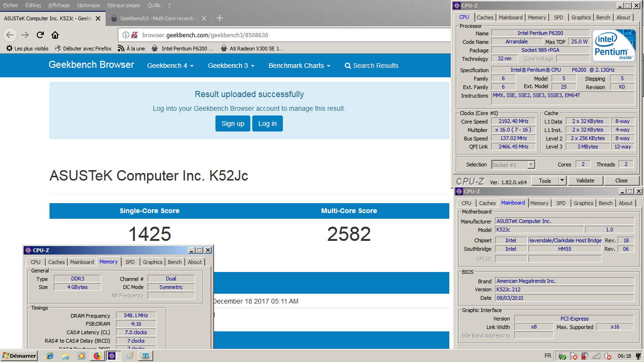644x362 pixels.
Task: Open Windows Explorer folder on taskbar
Action: pyautogui.click(x=66, y=356)
